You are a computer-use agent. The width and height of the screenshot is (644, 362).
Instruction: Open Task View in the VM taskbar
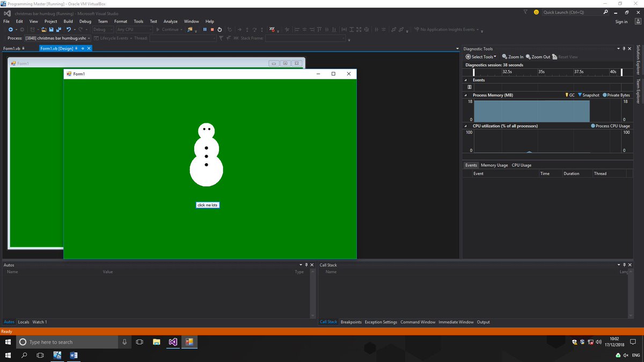(140, 342)
